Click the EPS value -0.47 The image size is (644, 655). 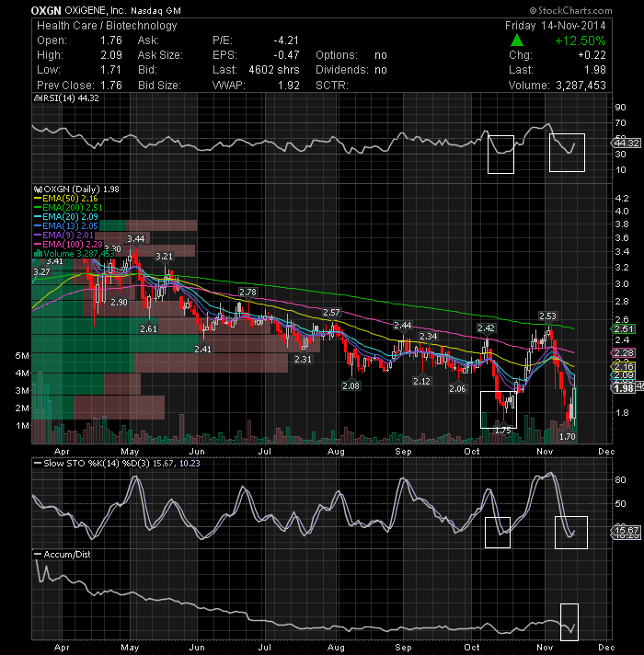[286, 55]
